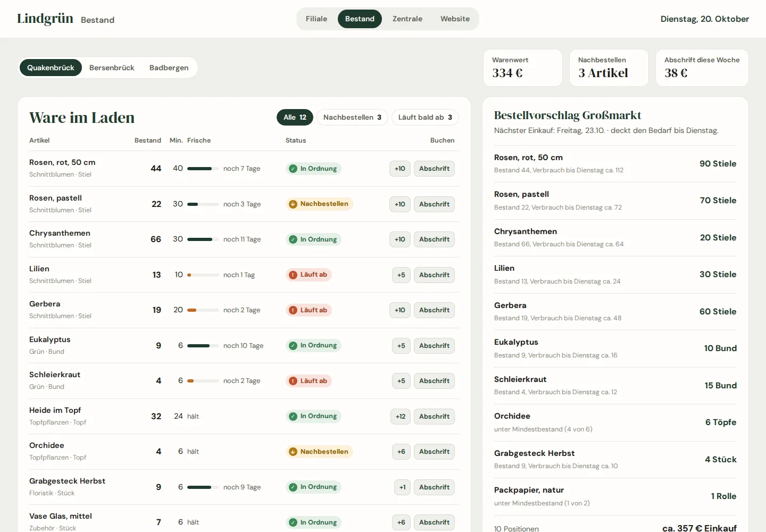Add +12 to Heide im Topf
This screenshot has height=532, width=766.
401,417
